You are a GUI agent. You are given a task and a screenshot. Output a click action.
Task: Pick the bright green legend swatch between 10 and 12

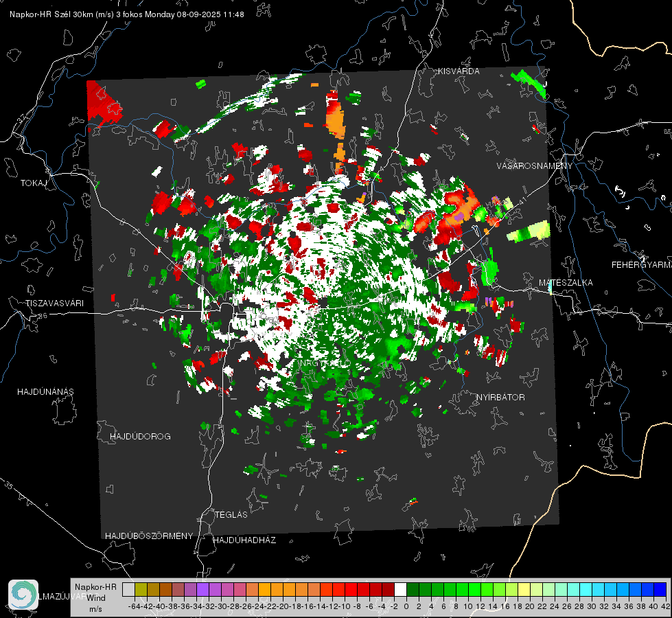coord(474,589)
